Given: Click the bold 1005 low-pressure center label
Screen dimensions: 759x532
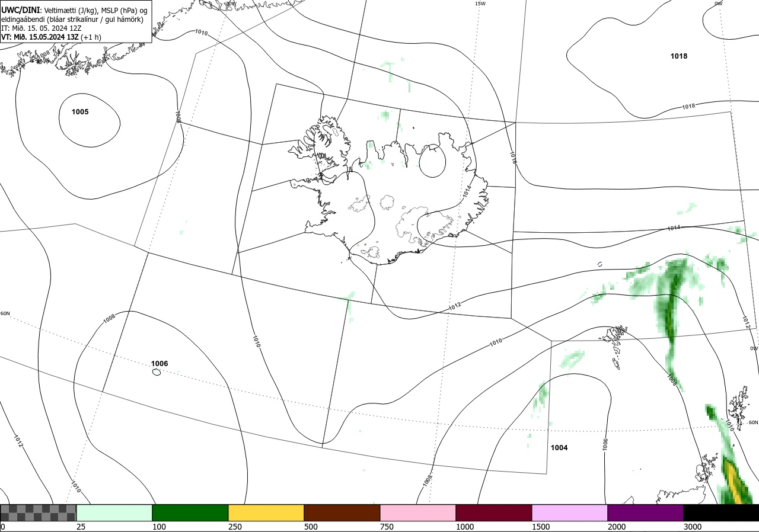Looking at the screenshot, I should (80, 112).
